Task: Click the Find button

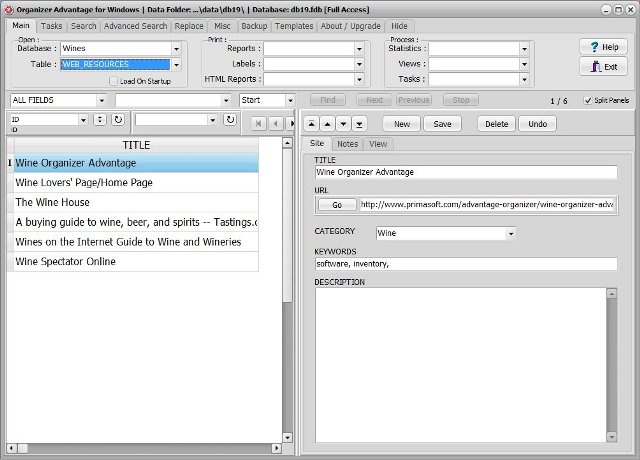Action: tap(328, 100)
